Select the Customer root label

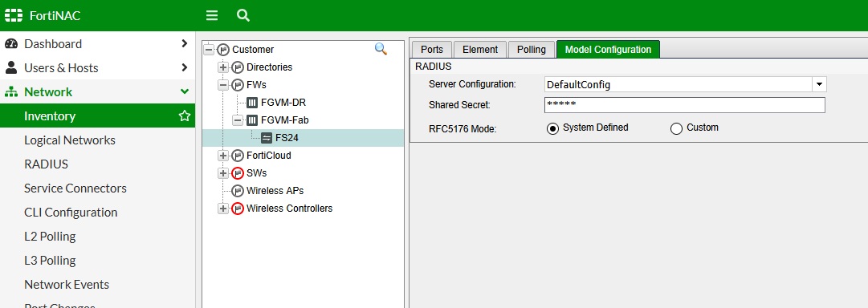tap(253, 49)
